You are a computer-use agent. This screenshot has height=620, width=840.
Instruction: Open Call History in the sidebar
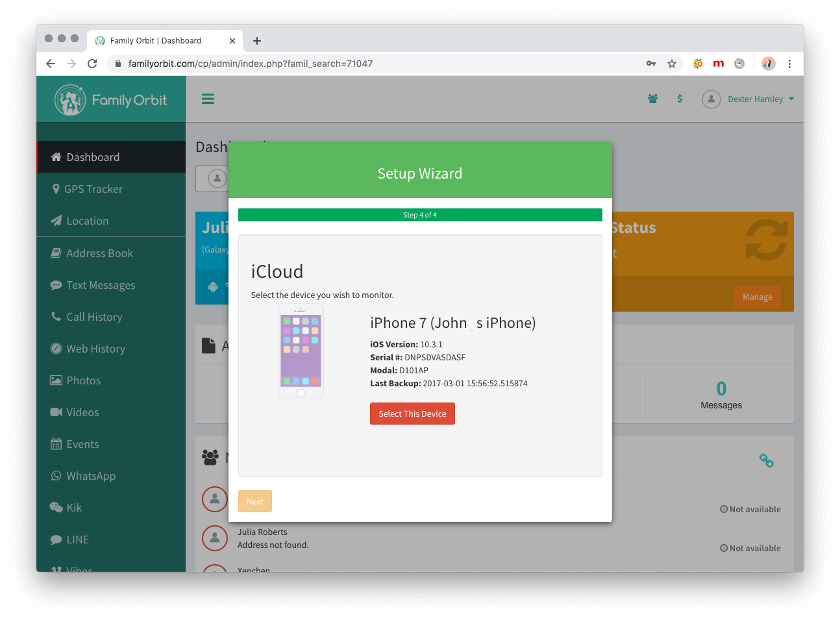pos(111,317)
